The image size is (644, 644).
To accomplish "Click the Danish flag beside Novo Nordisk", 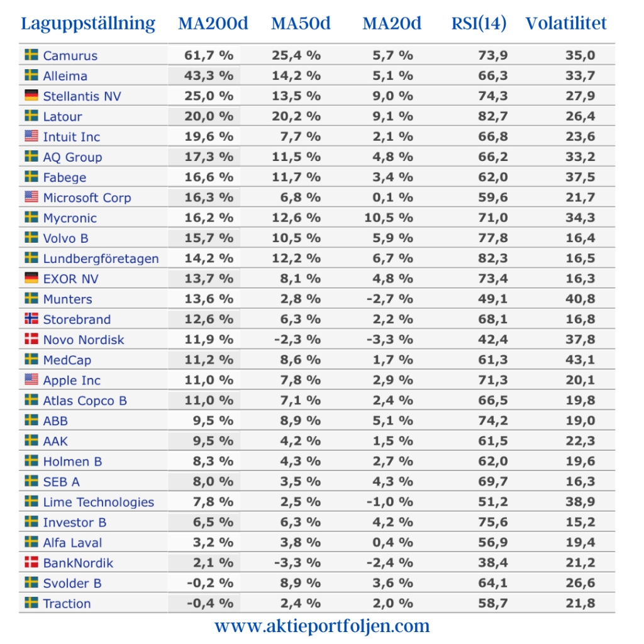I will click(31, 339).
